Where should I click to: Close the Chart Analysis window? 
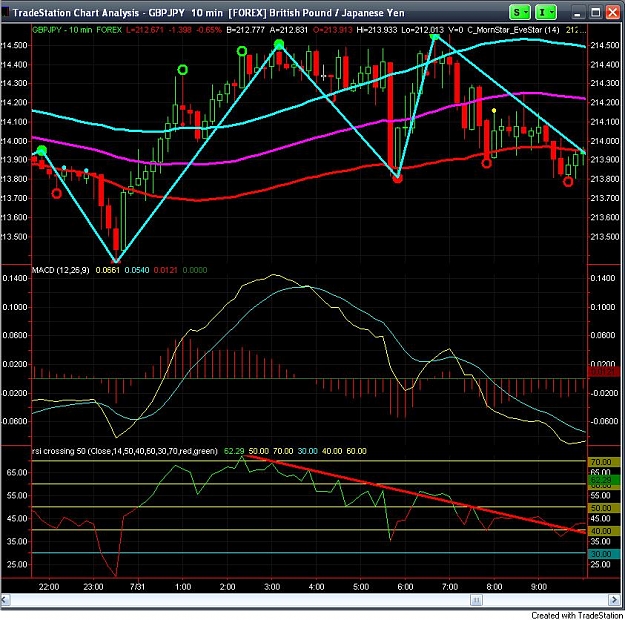tap(613, 13)
